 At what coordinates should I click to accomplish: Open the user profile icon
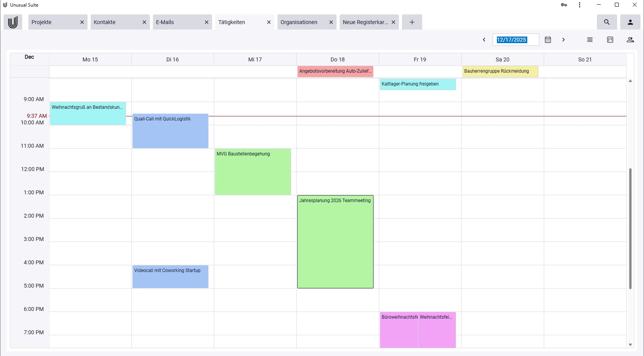(x=630, y=22)
